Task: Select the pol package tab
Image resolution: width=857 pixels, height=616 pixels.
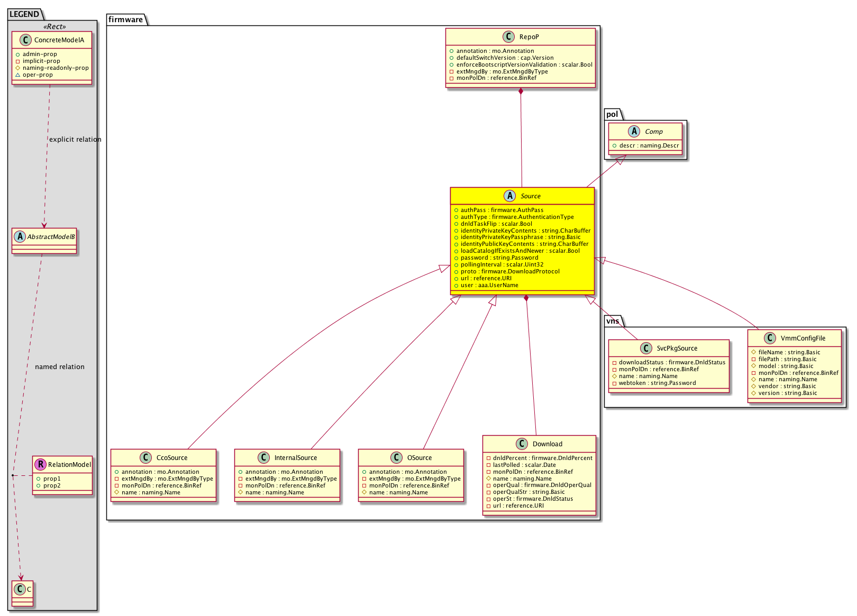Action: [612, 114]
